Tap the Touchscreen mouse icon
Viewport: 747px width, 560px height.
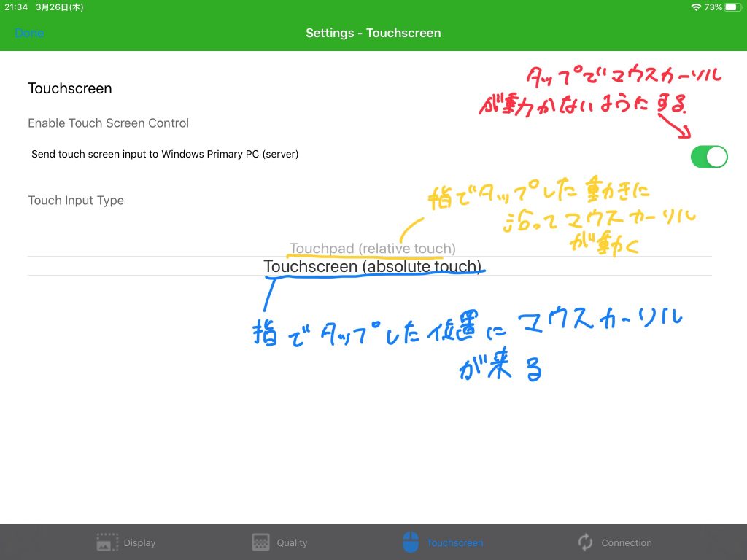(x=411, y=542)
